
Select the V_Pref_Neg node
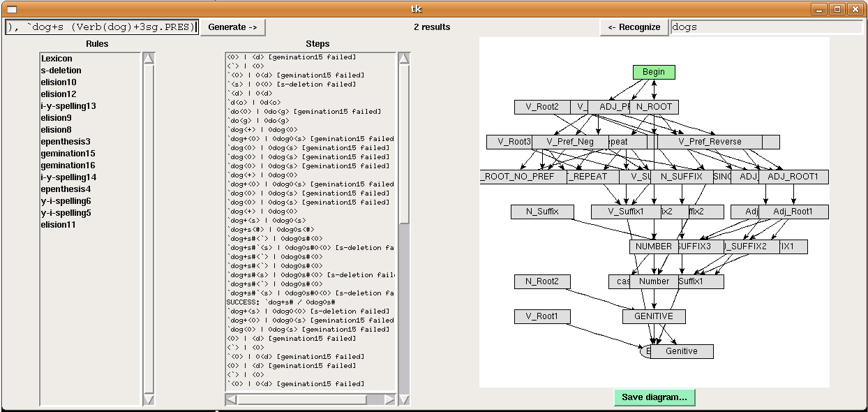click(x=570, y=142)
